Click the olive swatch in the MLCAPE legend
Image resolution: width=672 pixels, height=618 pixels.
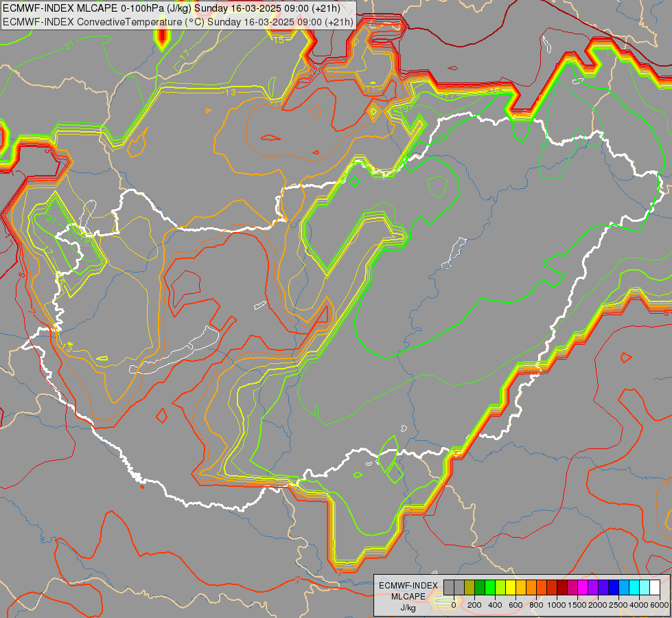pyautogui.click(x=470, y=587)
